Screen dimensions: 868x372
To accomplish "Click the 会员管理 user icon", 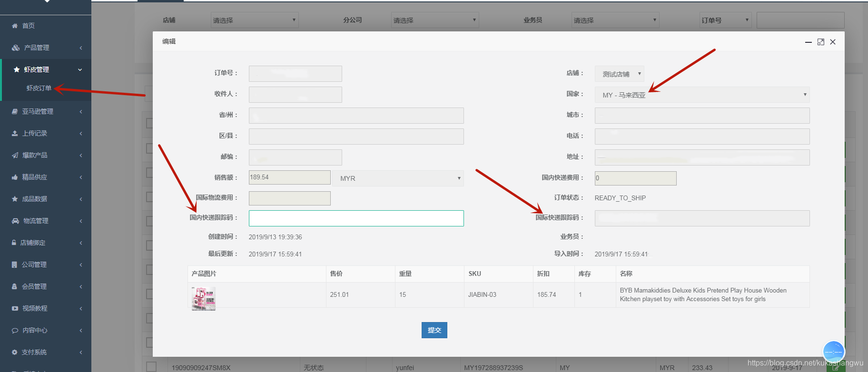I will [x=14, y=286].
